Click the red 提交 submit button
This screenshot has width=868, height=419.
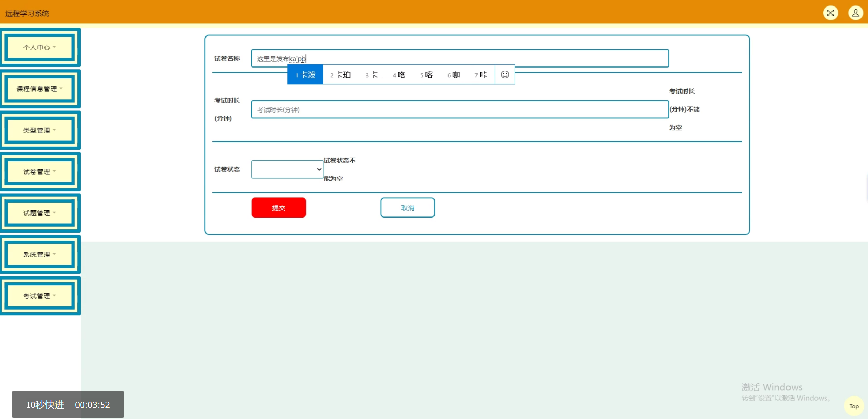(x=279, y=208)
